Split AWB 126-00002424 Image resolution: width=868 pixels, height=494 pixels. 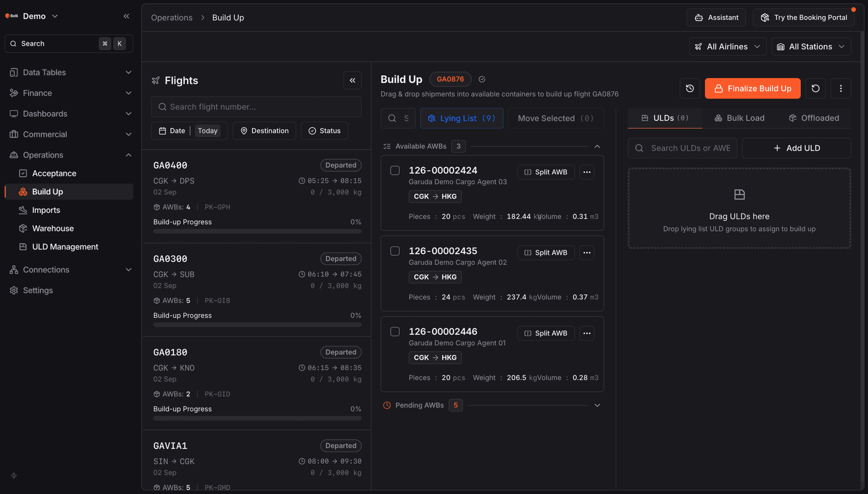(x=546, y=172)
